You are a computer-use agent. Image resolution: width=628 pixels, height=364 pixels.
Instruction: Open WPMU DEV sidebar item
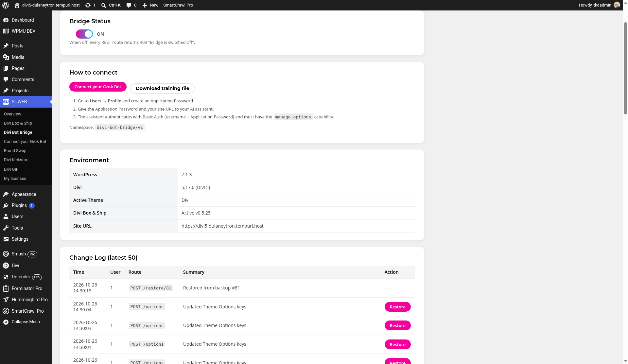coord(26,31)
